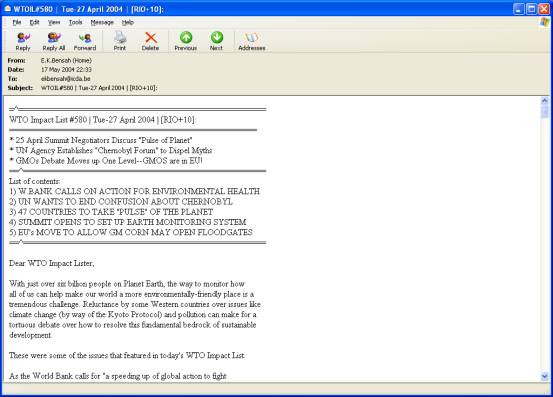
Task: Click the scrollbar down arrow
Action: click(545, 377)
